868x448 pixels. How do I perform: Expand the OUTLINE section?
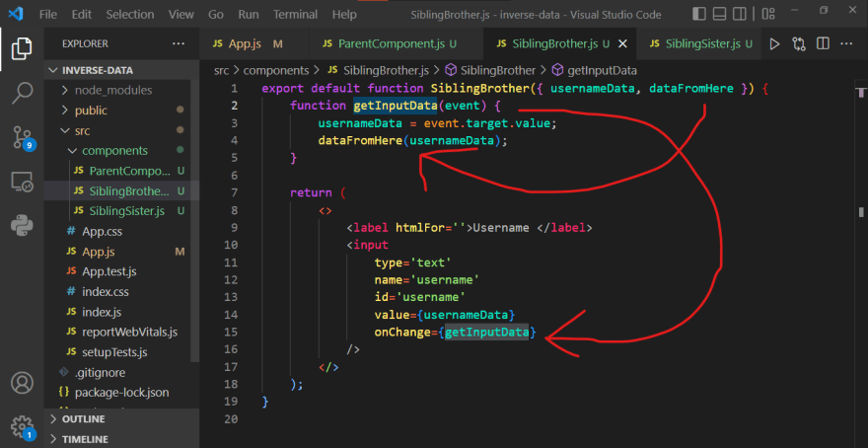[121, 418]
